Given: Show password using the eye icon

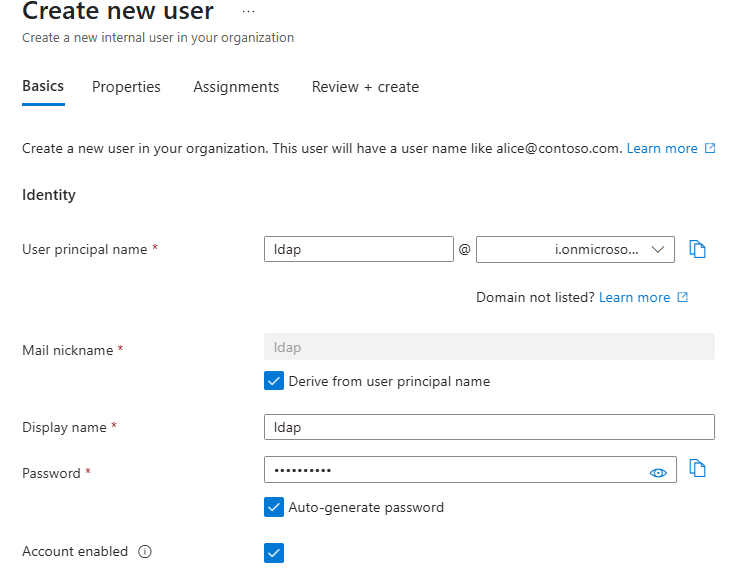Looking at the screenshot, I should [658, 473].
